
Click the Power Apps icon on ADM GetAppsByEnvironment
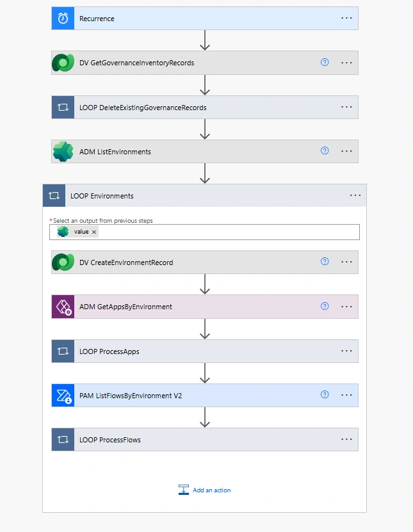(x=63, y=307)
